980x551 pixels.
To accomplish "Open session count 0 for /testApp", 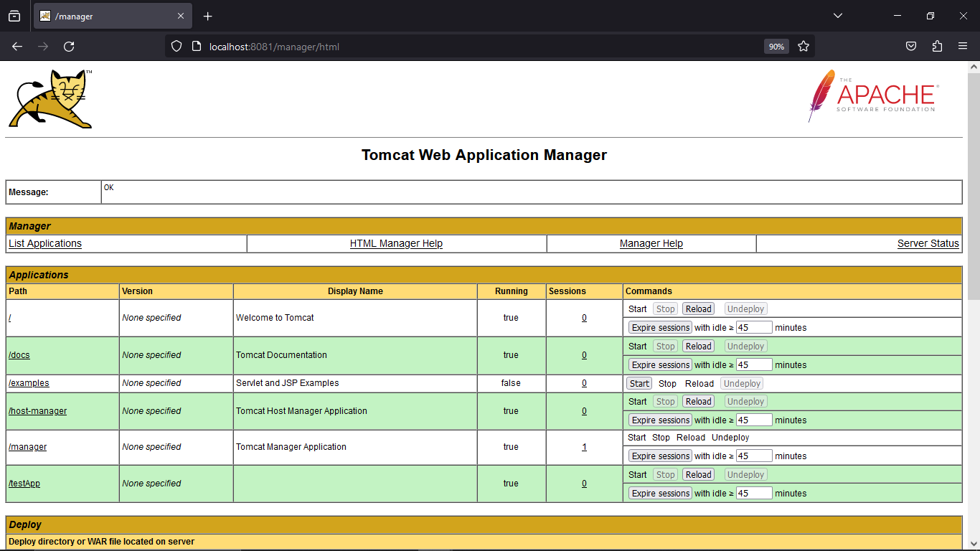I will tap(584, 484).
